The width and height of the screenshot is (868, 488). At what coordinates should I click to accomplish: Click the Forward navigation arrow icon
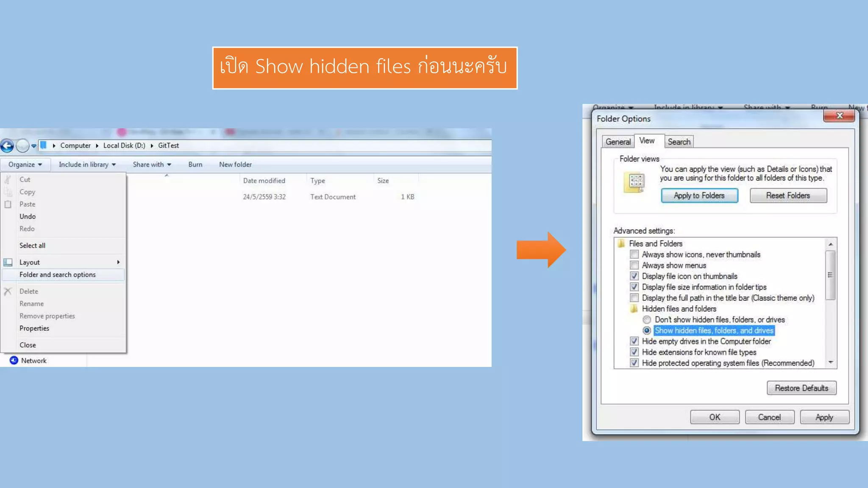click(22, 146)
